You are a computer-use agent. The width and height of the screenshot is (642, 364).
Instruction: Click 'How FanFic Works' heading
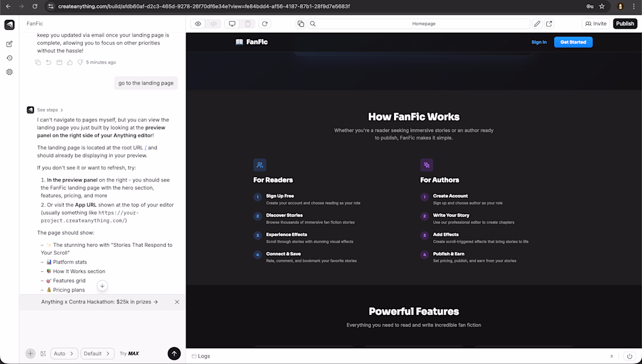point(414,117)
